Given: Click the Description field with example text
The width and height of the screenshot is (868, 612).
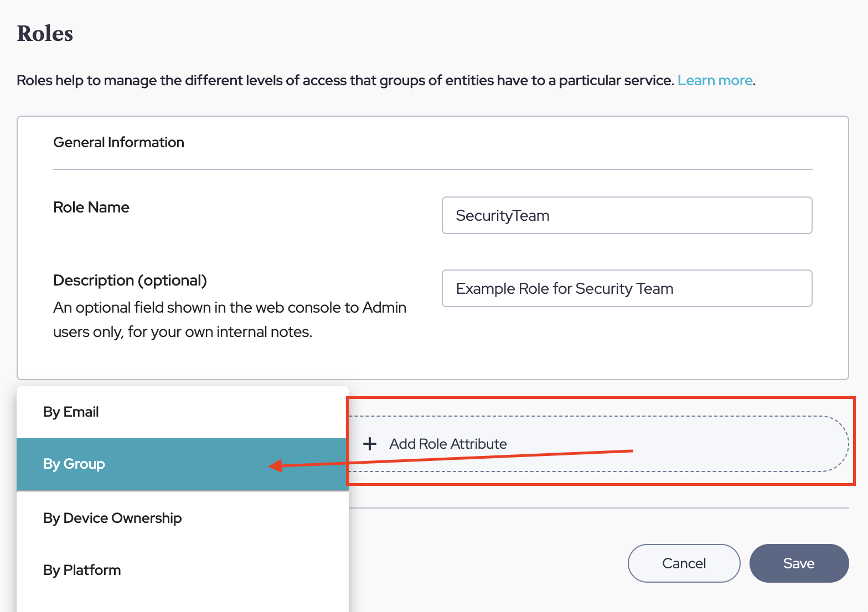Looking at the screenshot, I should pos(627,289).
